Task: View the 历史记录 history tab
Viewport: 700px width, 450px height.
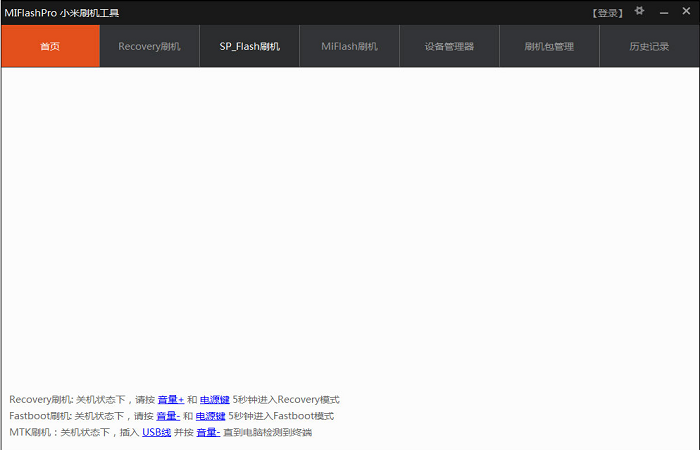Action: coord(649,47)
